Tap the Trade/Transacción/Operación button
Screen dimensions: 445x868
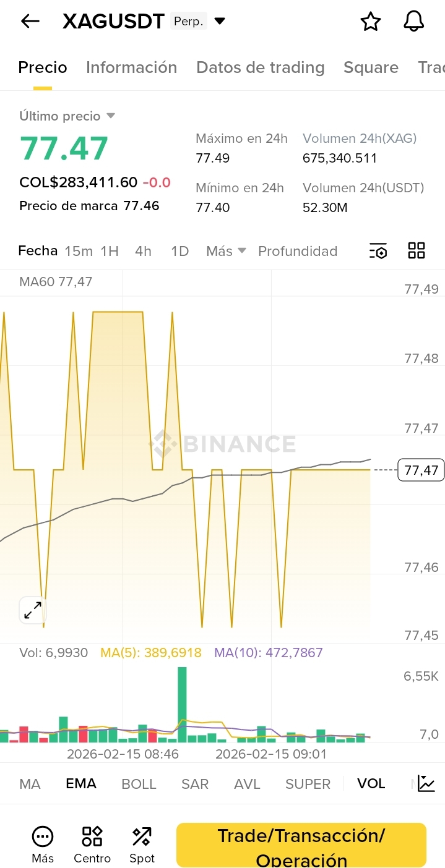pyautogui.click(x=301, y=845)
